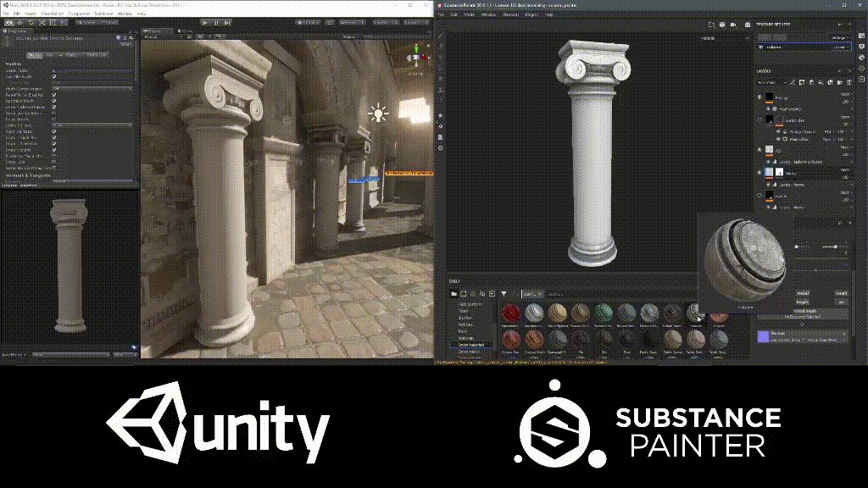Click the purple Normal color swatch
868x488 pixels.
tap(765, 336)
